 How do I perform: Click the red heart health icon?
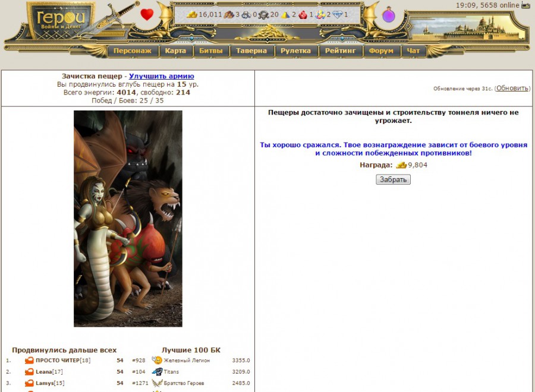(x=147, y=14)
